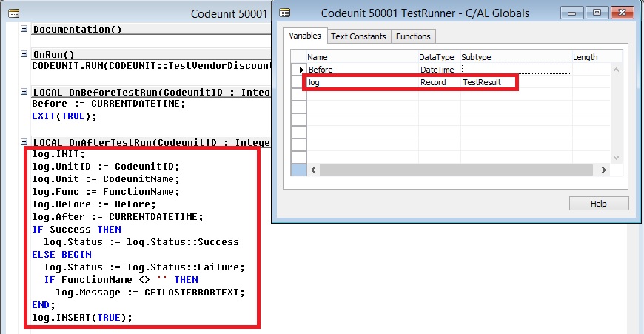Image resolution: width=644 pixels, height=334 pixels.
Task: Collapse the OnAfterTestRun function section
Action: click(25, 142)
